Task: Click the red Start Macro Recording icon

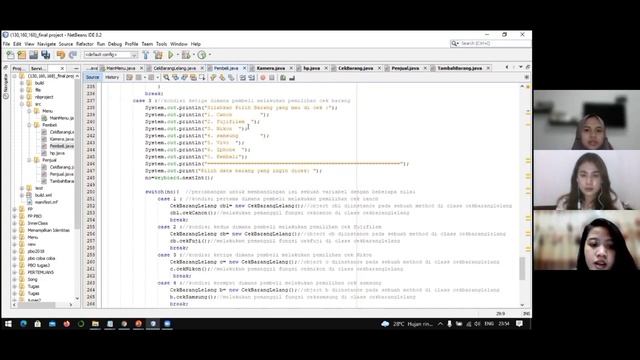Action: 263,78
